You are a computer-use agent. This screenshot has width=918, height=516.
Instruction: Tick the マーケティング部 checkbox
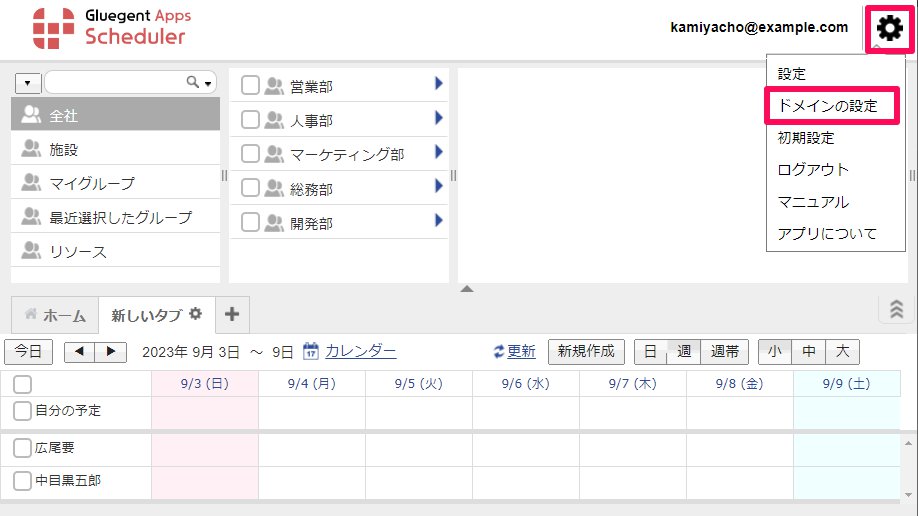point(251,154)
